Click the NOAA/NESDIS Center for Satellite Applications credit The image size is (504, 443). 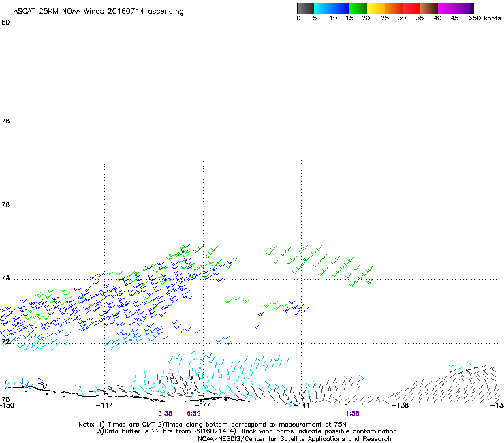tap(294, 439)
